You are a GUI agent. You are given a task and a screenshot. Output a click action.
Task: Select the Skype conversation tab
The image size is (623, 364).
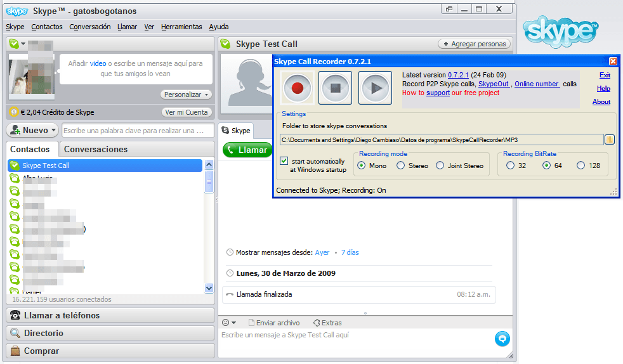236,130
